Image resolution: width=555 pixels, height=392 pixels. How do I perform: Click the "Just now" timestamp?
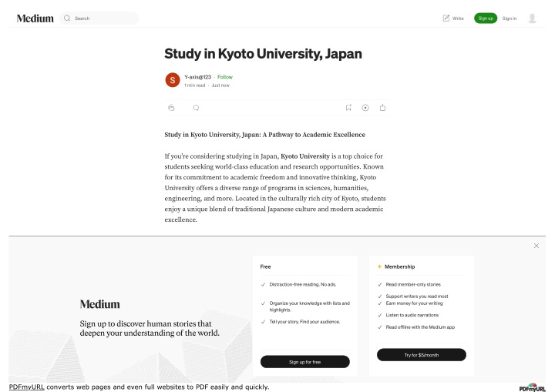[x=220, y=85]
